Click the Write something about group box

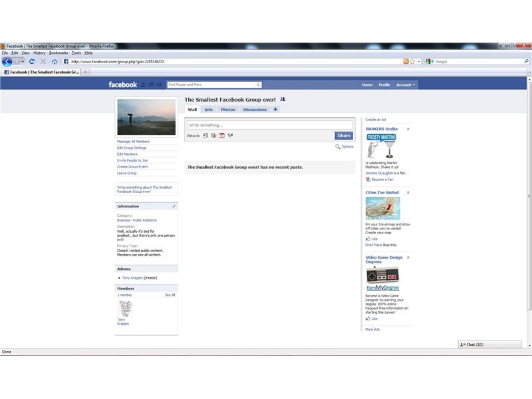pyautogui.click(x=146, y=190)
